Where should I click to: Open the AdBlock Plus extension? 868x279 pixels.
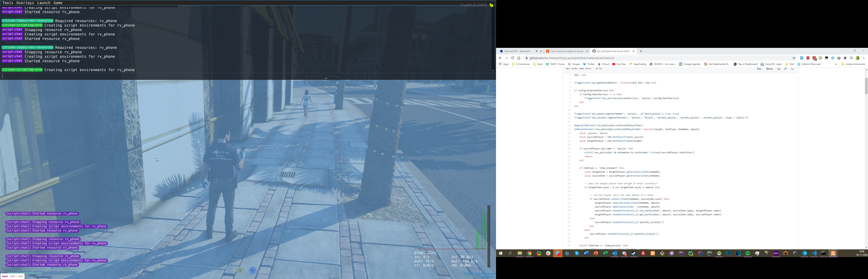(x=808, y=58)
